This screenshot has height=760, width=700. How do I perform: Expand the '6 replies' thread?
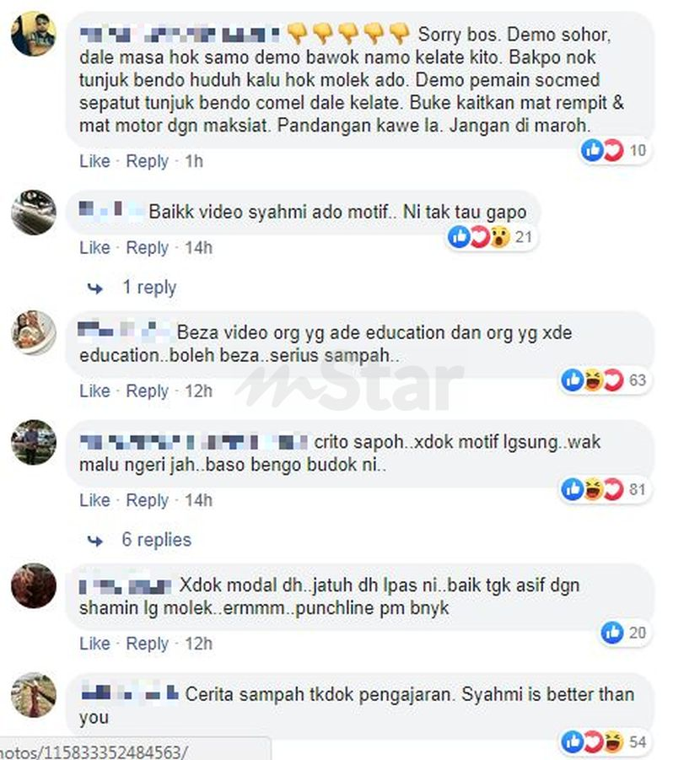tap(157, 540)
